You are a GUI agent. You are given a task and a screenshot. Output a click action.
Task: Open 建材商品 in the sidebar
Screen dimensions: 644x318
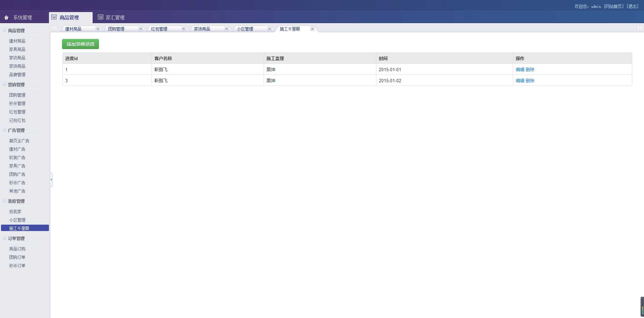pos(17,41)
